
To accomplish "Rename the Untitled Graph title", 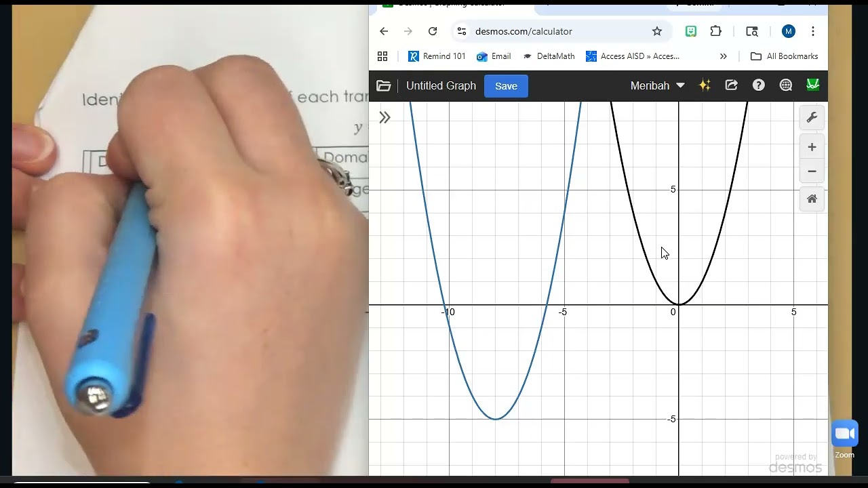I will tap(441, 85).
